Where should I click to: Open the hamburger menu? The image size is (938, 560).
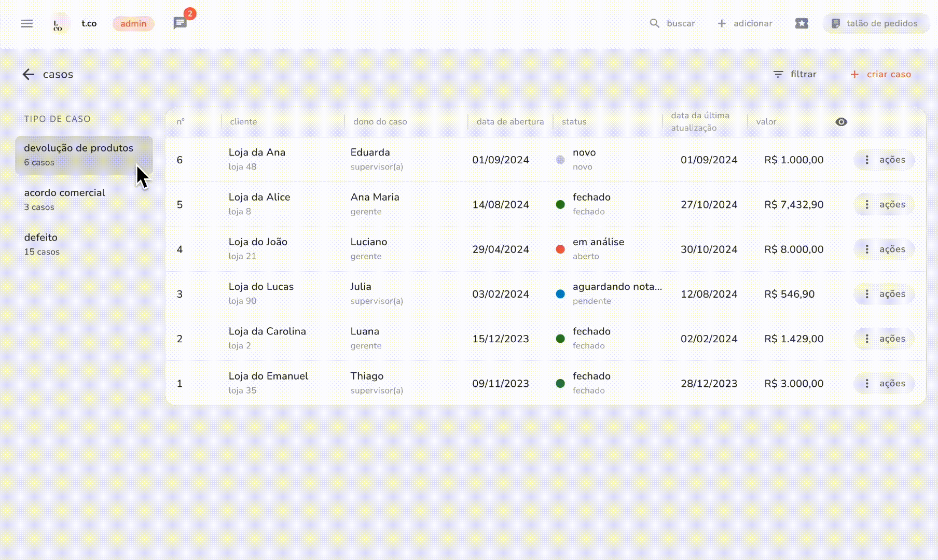(26, 23)
